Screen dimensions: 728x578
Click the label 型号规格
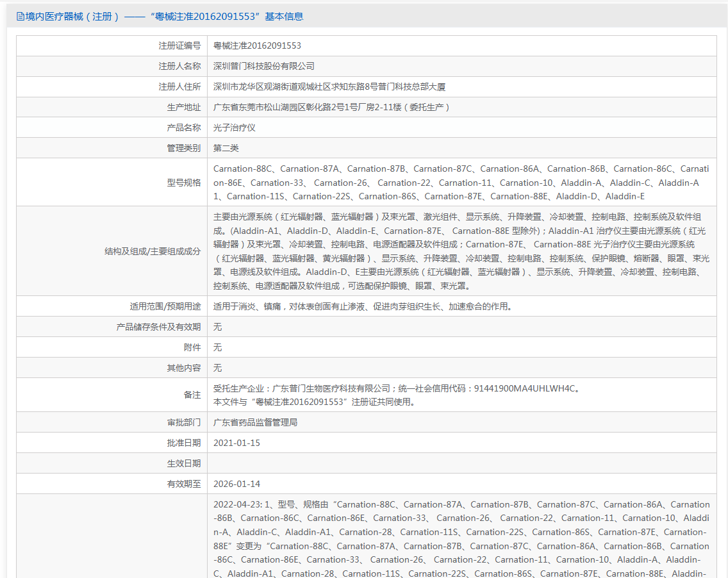point(184,183)
